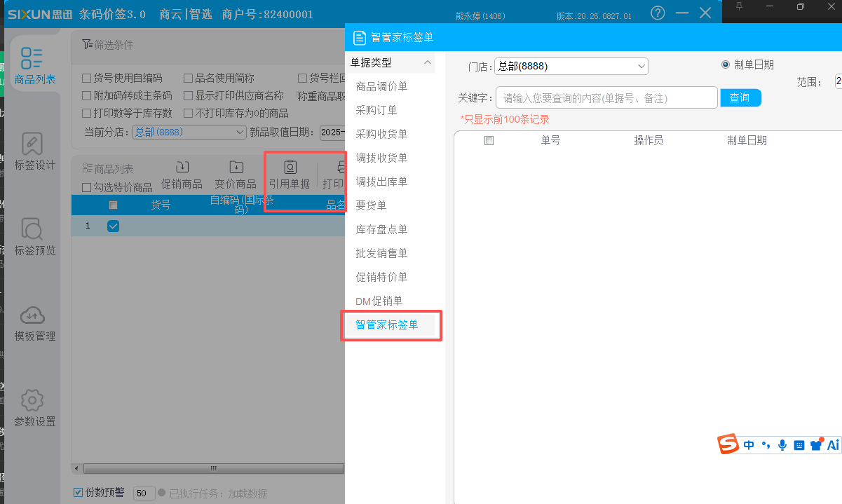Check 附加码转成主条码 option

coord(87,96)
